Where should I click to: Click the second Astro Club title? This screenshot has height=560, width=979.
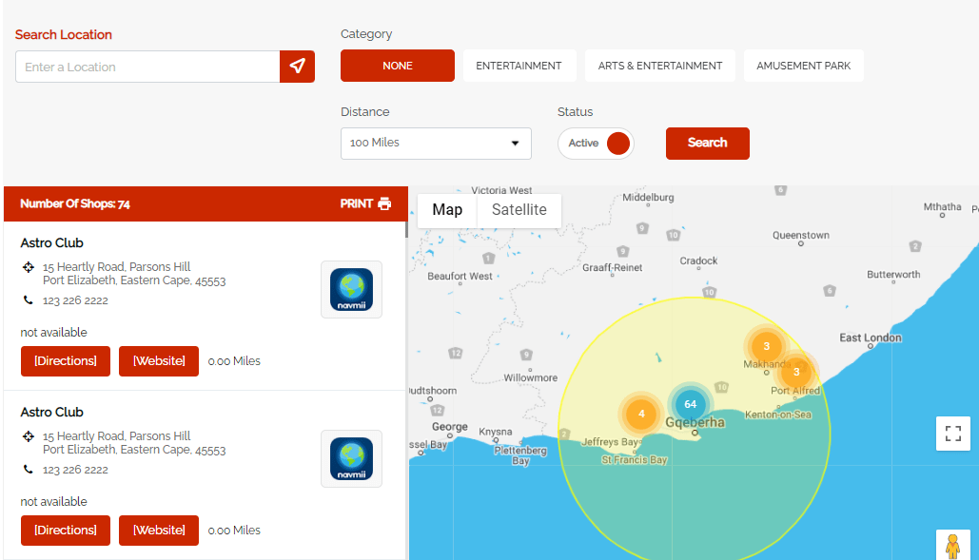51,413
